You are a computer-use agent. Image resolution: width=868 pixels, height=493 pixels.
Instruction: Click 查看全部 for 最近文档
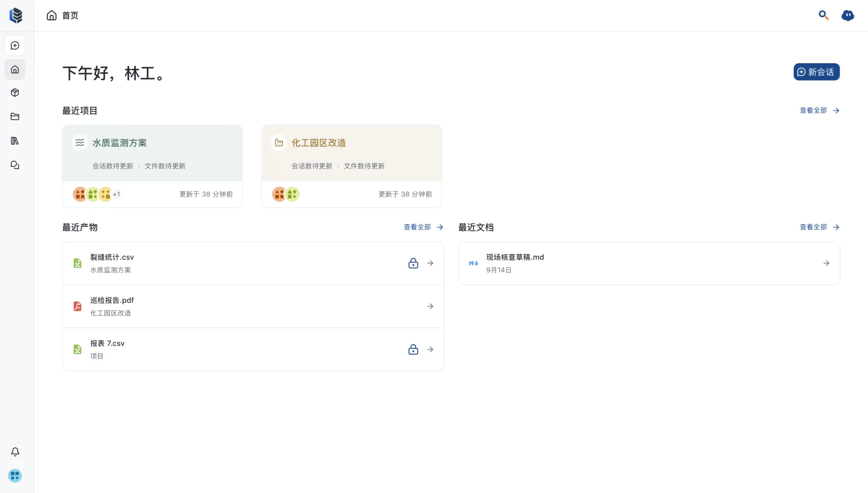click(819, 227)
